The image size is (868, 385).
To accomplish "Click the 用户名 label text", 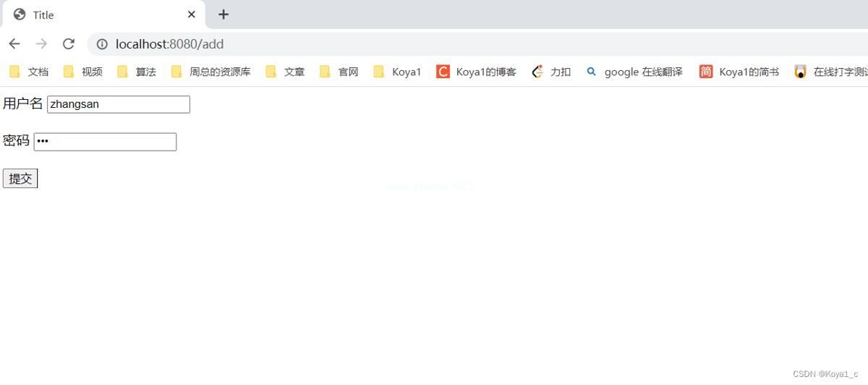I will 23,103.
